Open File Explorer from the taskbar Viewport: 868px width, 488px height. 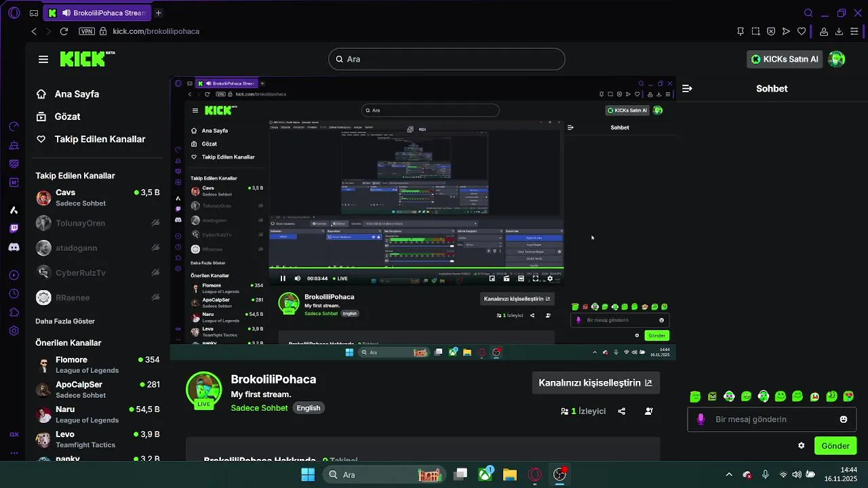click(510, 474)
